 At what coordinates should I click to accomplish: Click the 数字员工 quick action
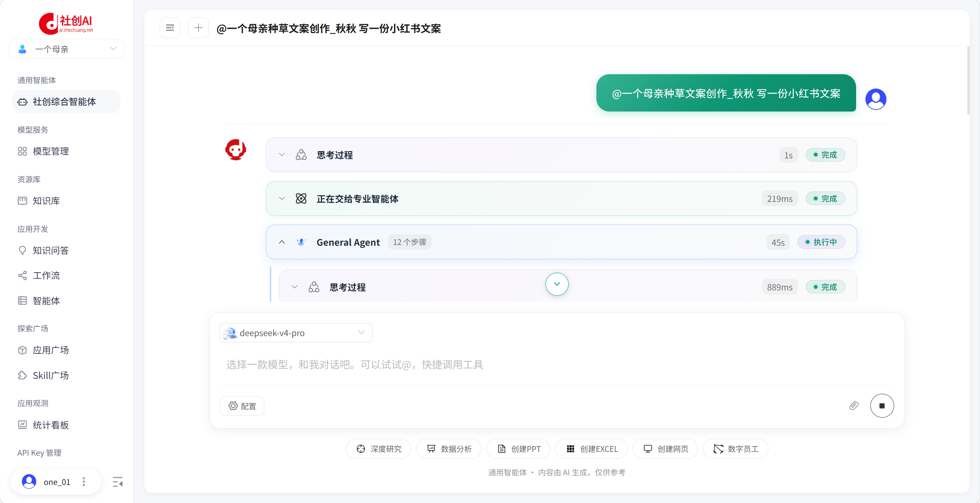(x=736, y=449)
